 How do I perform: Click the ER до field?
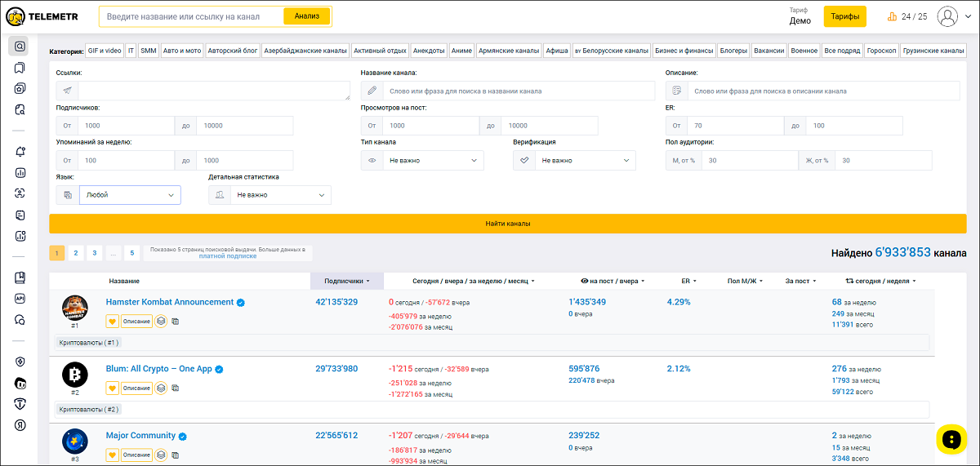click(854, 126)
